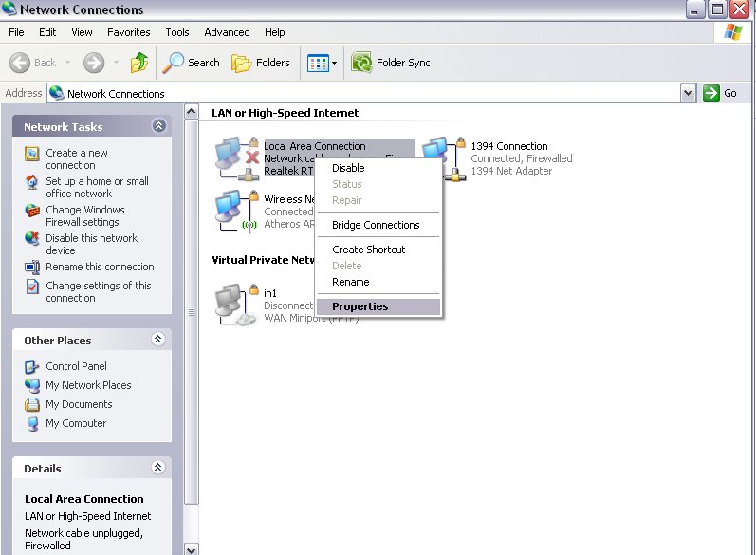This screenshot has height=555, width=756.
Task: Open the Views dropdown on the toolbar
Action: point(323,63)
